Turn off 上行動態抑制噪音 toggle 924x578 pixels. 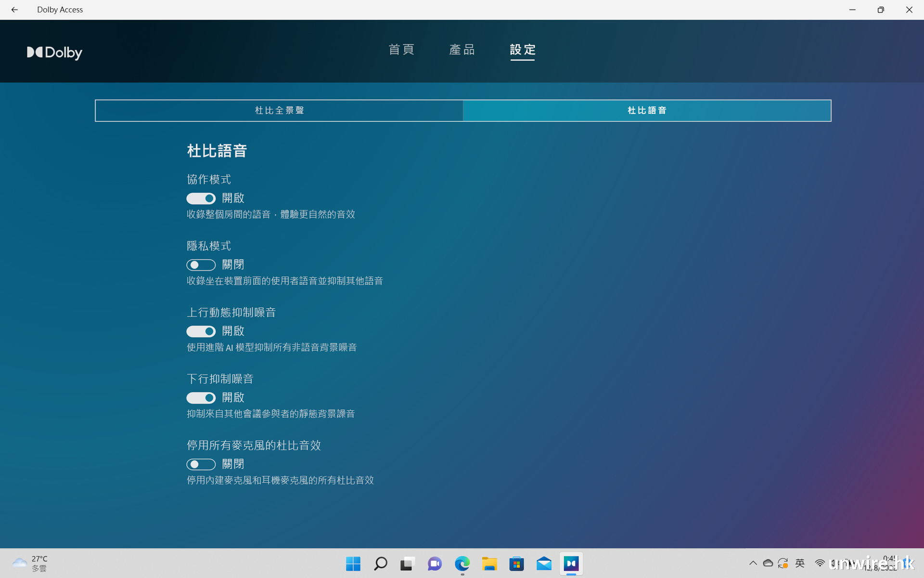pos(201,331)
